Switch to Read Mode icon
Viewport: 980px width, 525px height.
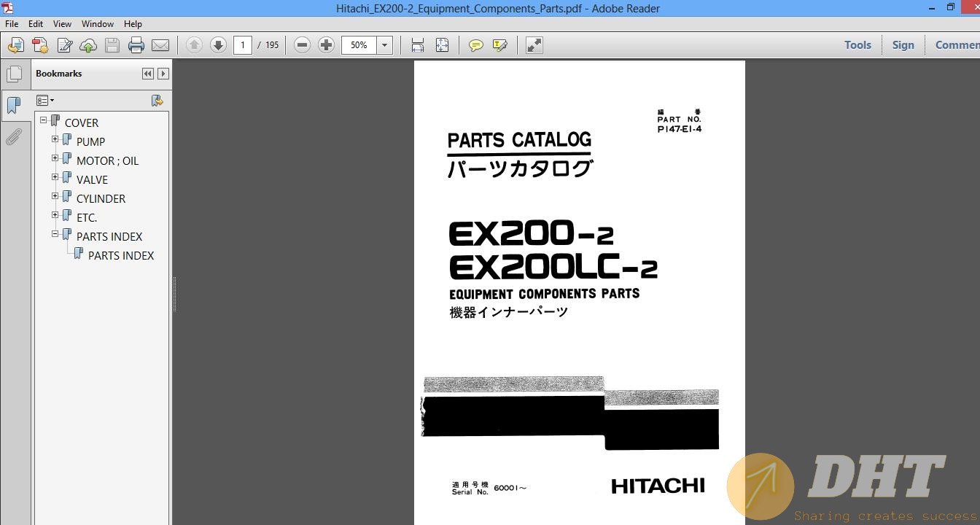coord(534,45)
